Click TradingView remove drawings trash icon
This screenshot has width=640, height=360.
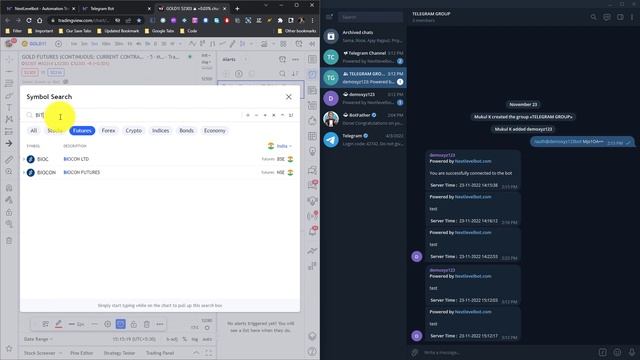coord(9,240)
